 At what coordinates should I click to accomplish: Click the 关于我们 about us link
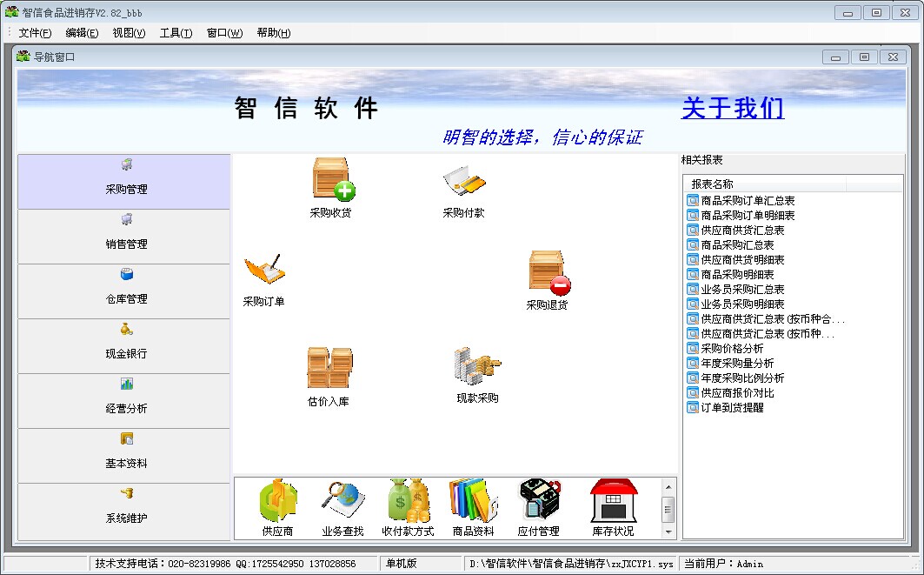[732, 108]
